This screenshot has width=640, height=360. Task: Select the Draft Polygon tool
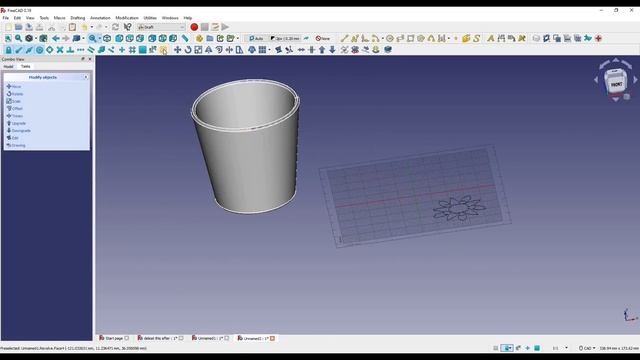[x=421, y=38]
